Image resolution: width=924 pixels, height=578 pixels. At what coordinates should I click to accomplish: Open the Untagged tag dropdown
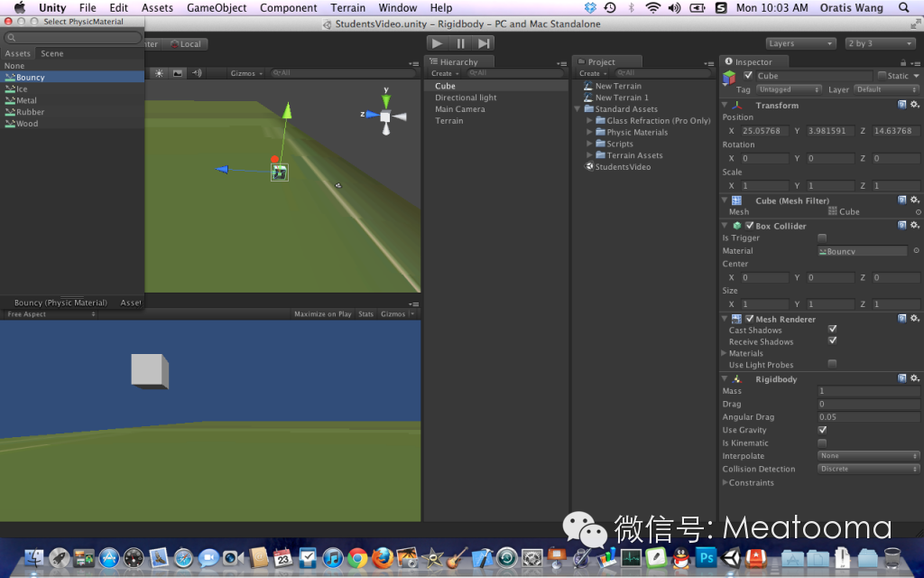(x=789, y=89)
